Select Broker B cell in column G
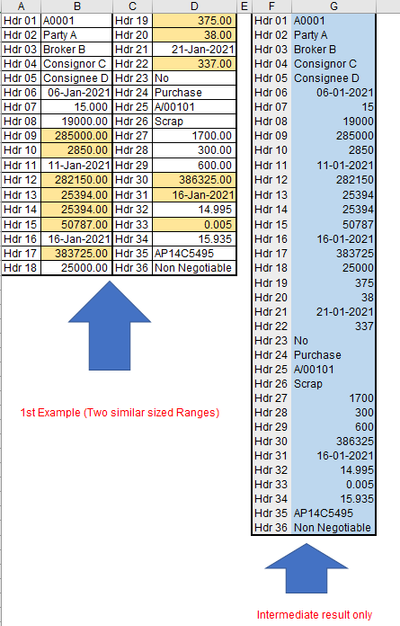The image size is (400, 626). click(333, 50)
